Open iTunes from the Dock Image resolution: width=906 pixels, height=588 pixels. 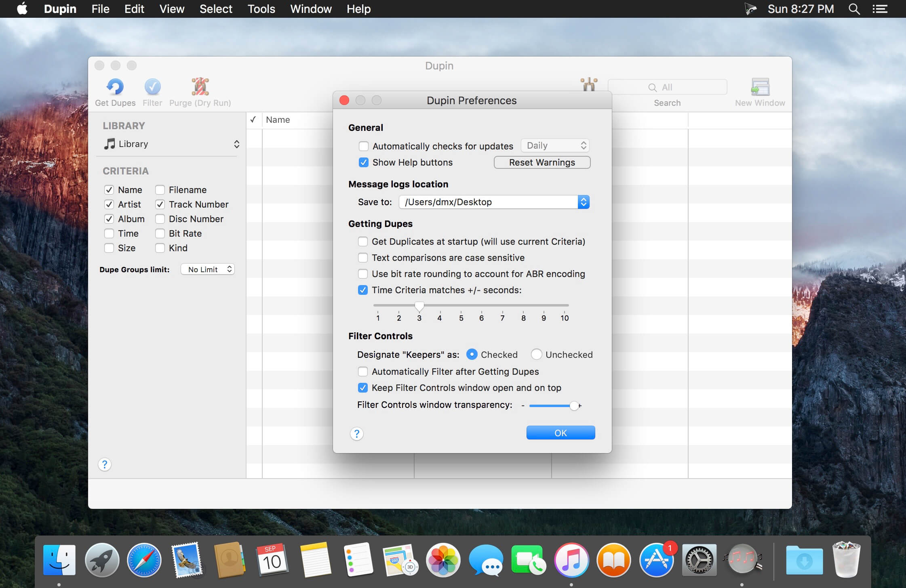tap(571, 560)
